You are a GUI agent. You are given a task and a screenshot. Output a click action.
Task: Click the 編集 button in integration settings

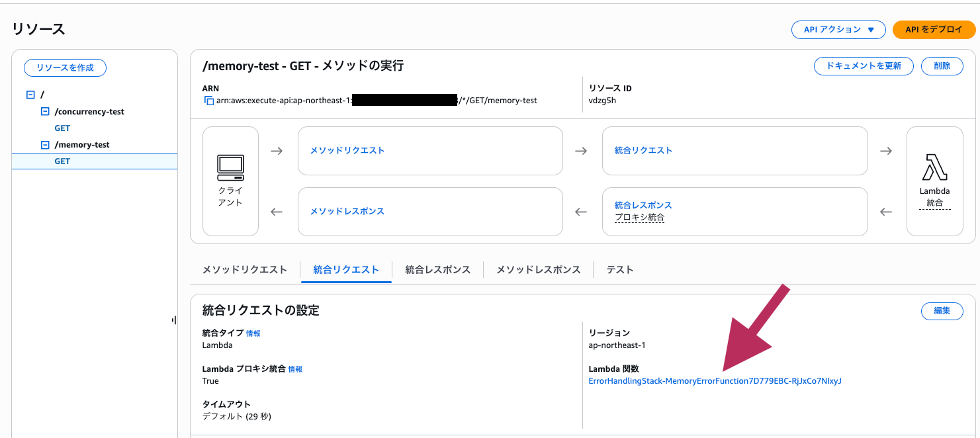tap(942, 311)
